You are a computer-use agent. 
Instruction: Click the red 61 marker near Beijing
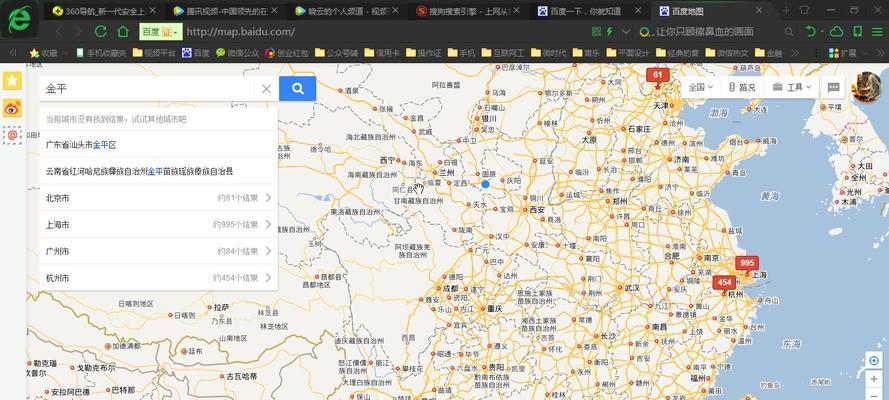click(658, 75)
